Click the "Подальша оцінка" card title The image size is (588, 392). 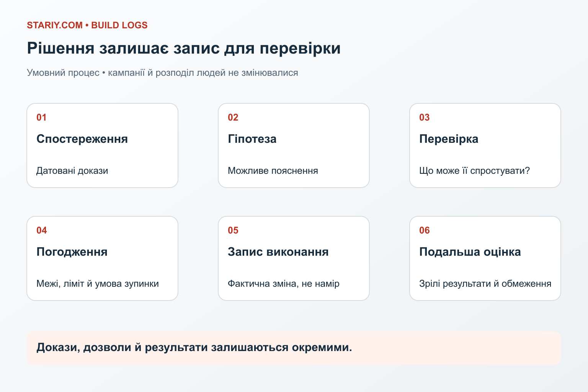point(470,252)
